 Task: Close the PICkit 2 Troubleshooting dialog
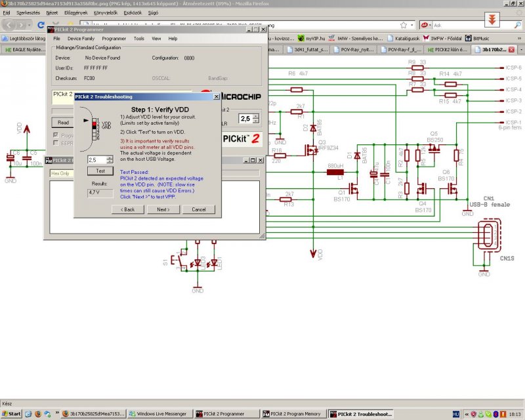click(x=217, y=96)
